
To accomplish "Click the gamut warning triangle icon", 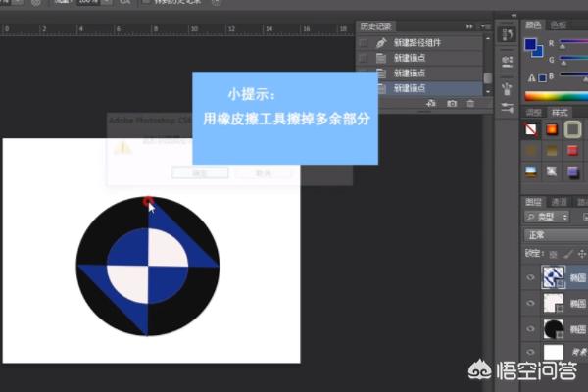I will tap(531, 78).
